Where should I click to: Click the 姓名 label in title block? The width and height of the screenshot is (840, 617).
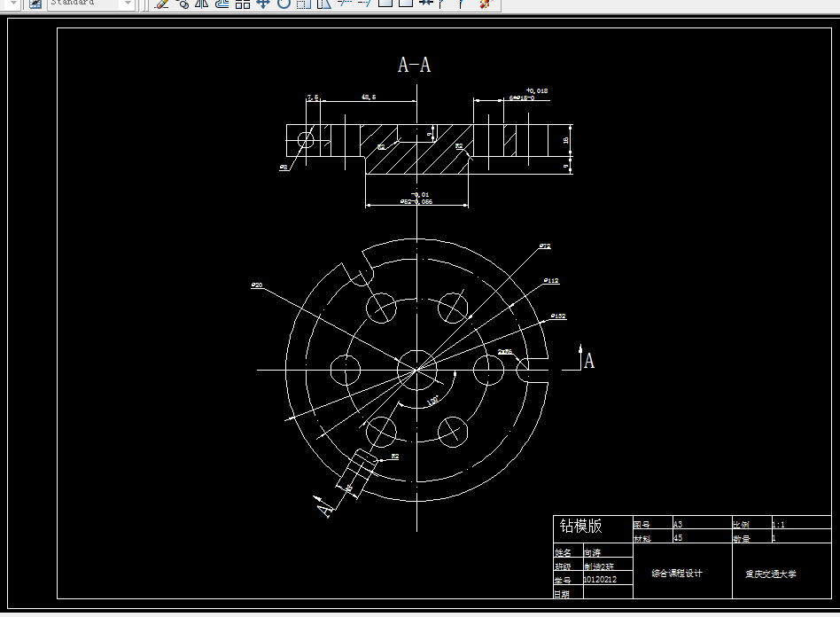[x=563, y=552]
